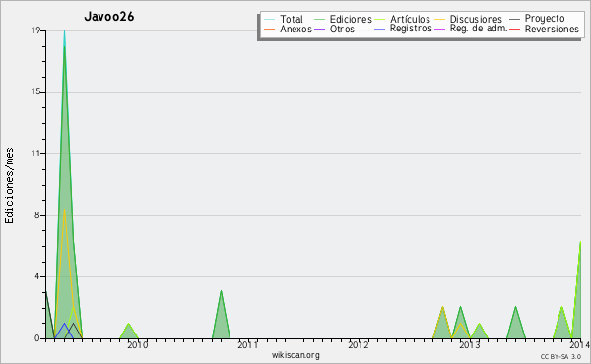Click the 2012 x-axis label

coord(359,344)
